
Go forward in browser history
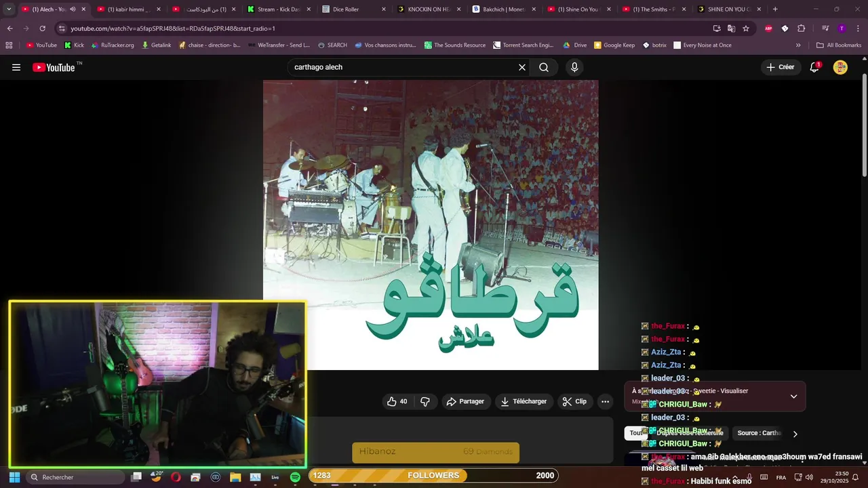(x=26, y=28)
